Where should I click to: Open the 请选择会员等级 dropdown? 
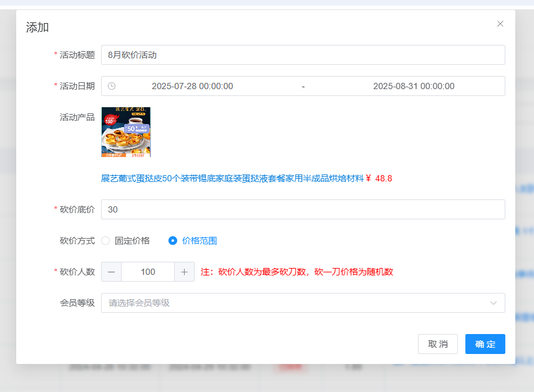click(x=293, y=303)
